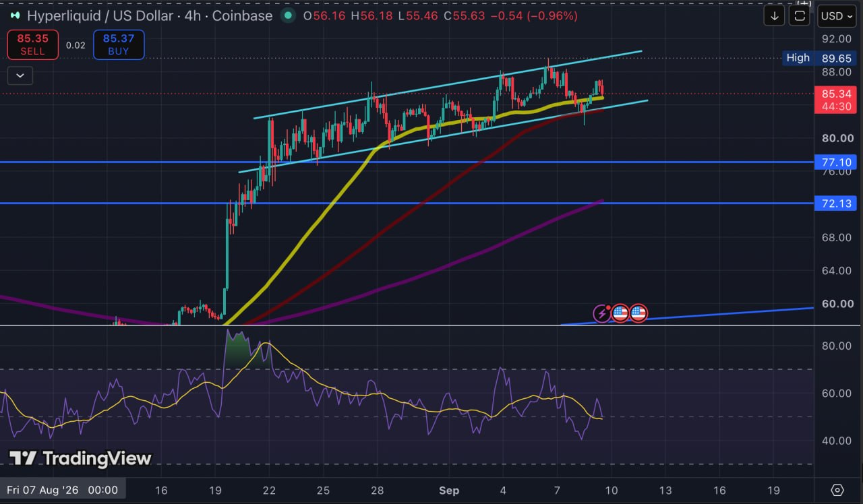Click the green market status dot
The image size is (863, 504).
(288, 15)
